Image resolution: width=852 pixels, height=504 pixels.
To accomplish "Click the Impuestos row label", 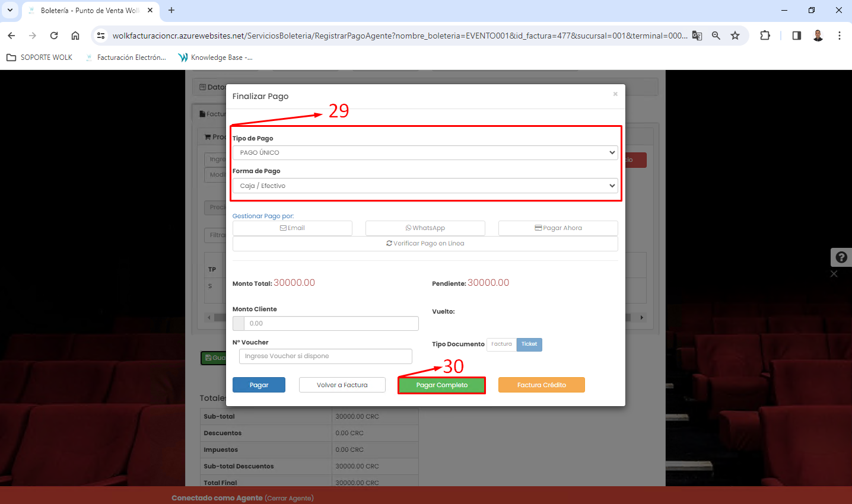I will pyautogui.click(x=221, y=450).
